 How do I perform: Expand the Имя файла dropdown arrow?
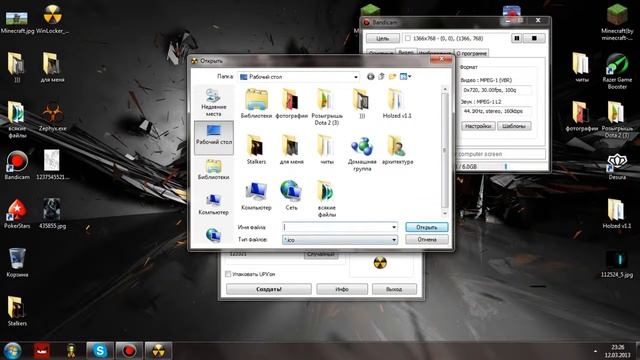pyautogui.click(x=394, y=227)
